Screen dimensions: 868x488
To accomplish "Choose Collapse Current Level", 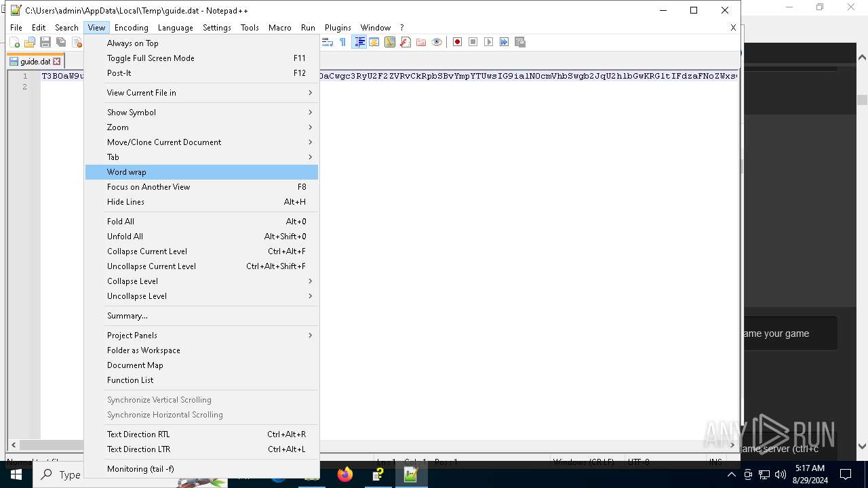I will (x=201, y=251).
